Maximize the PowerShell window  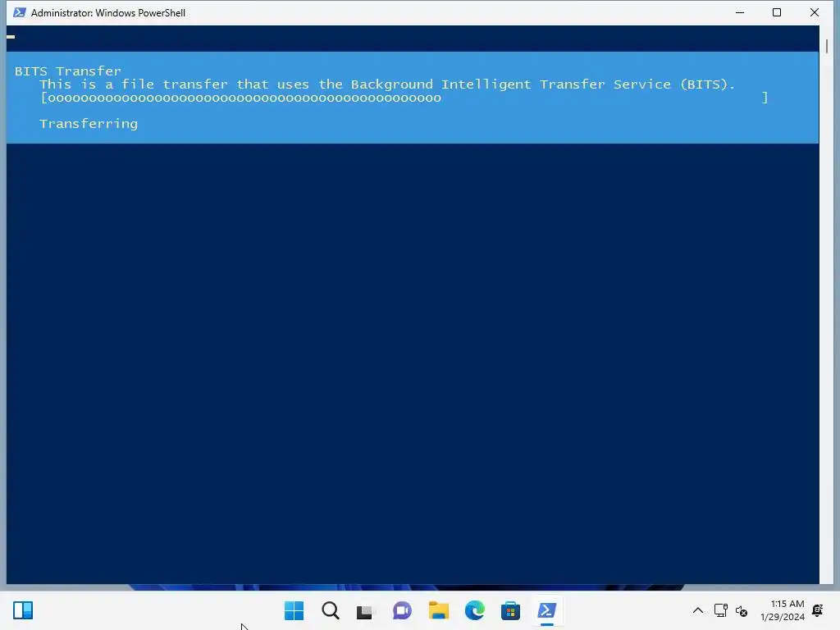tap(777, 12)
